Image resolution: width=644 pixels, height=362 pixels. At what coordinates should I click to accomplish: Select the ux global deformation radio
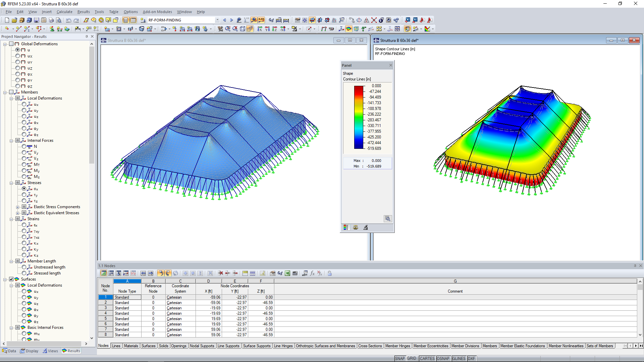coord(18,56)
